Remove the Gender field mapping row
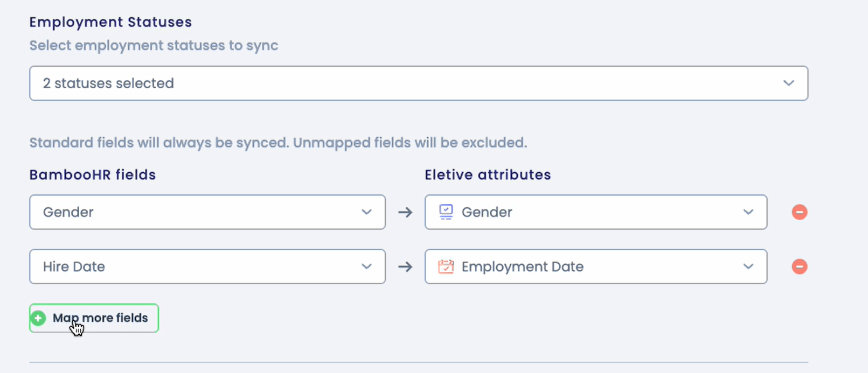Screen dimensions: 868x373 (800, 212)
